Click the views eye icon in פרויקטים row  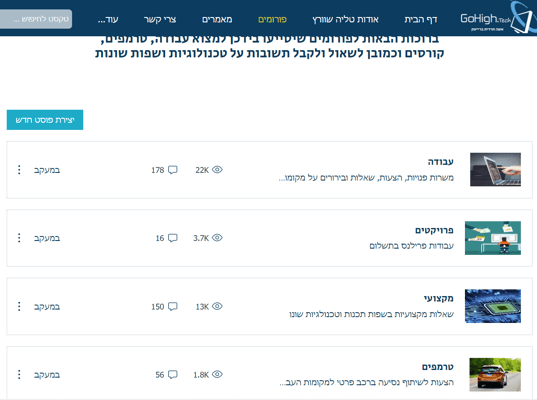(217, 238)
